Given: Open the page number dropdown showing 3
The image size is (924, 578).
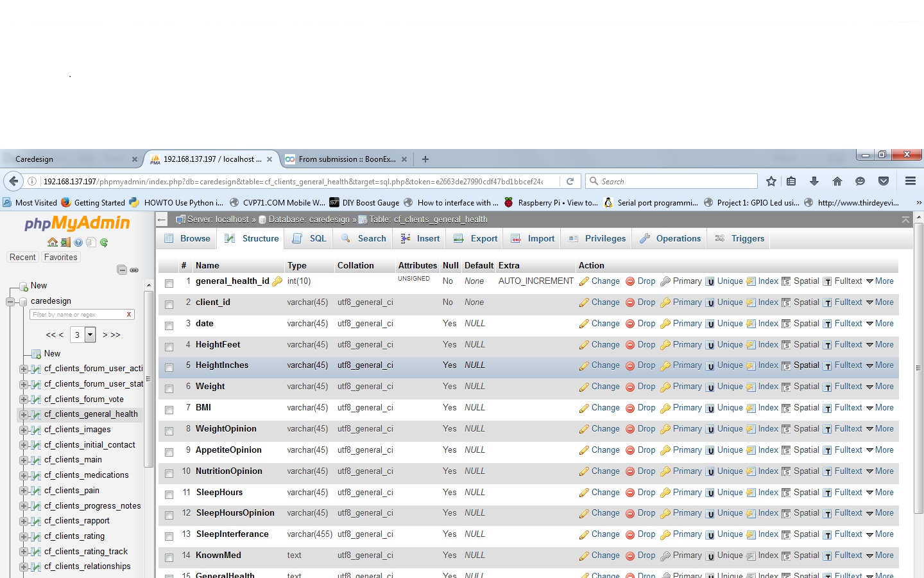Looking at the screenshot, I should tap(90, 335).
